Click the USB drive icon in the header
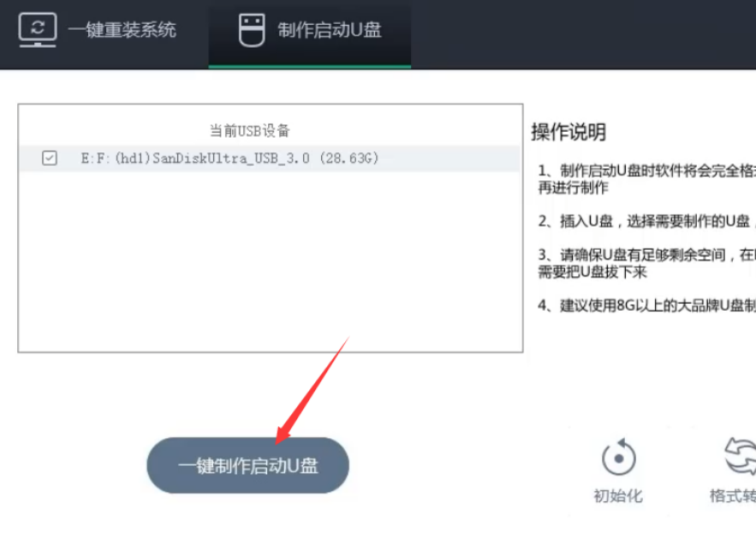 252,30
